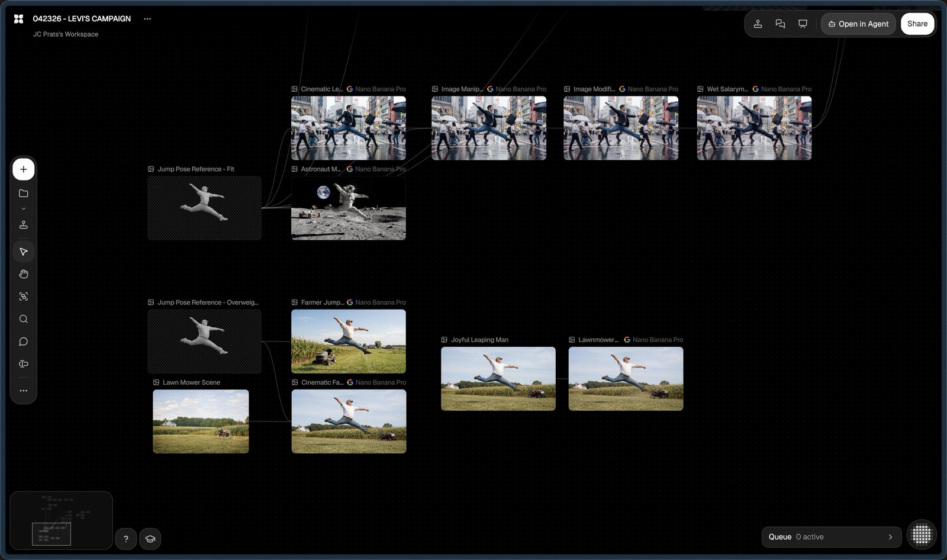
Task: Click the minimap overview panel
Action: [x=61, y=520]
